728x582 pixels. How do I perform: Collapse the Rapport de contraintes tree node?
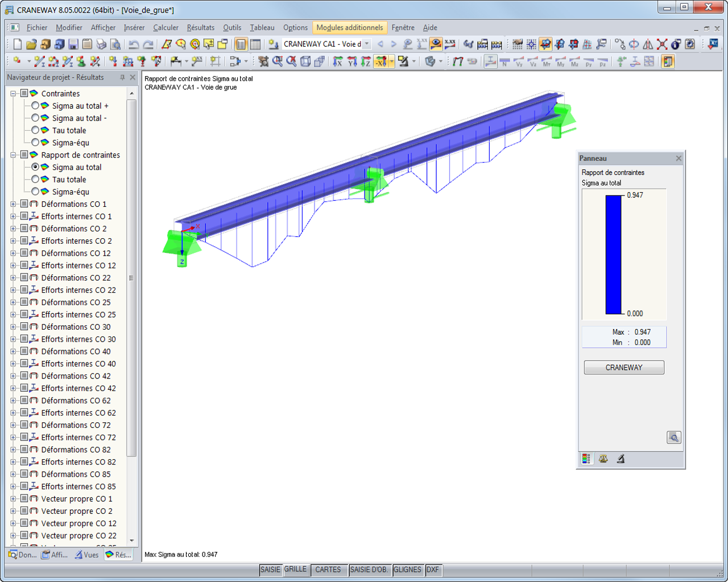(13, 155)
